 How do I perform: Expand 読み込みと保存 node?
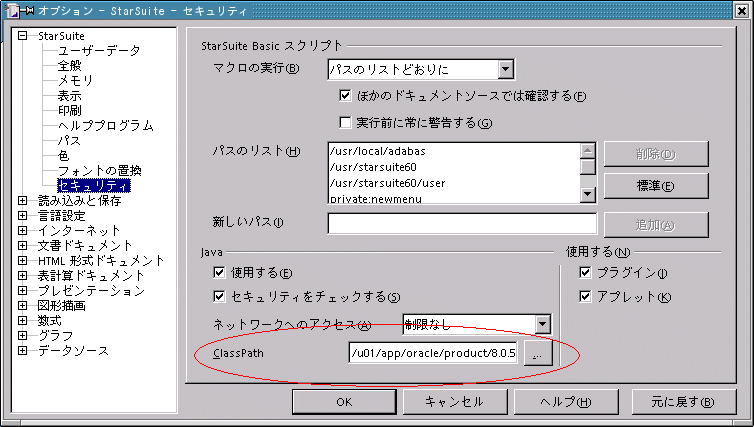point(23,200)
